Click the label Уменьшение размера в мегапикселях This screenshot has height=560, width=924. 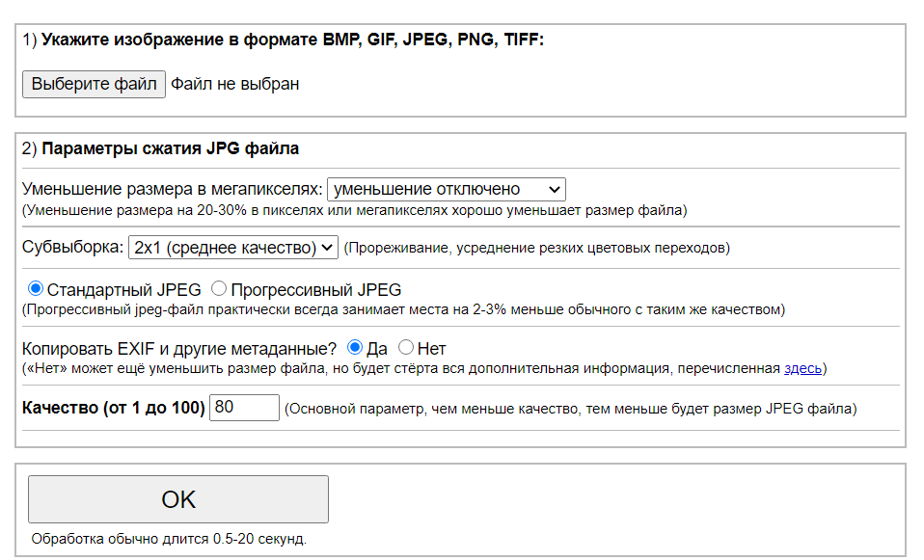point(172,189)
